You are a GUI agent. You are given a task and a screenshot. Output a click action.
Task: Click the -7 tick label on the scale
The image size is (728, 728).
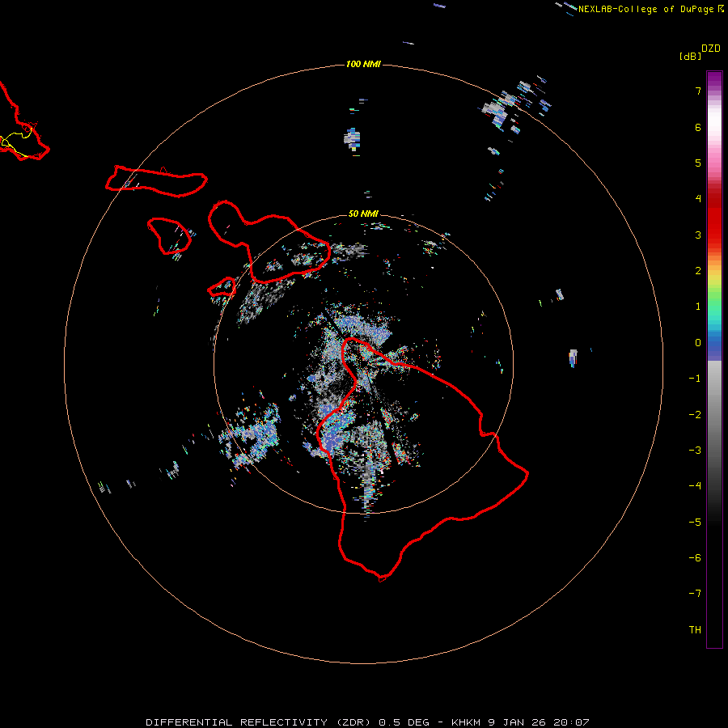tap(695, 594)
